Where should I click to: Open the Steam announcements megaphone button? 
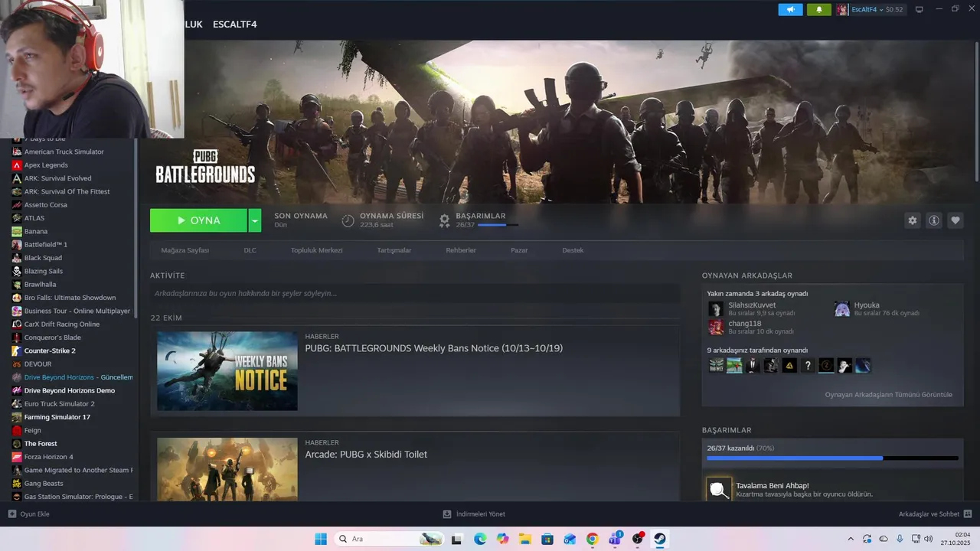pyautogui.click(x=790, y=9)
